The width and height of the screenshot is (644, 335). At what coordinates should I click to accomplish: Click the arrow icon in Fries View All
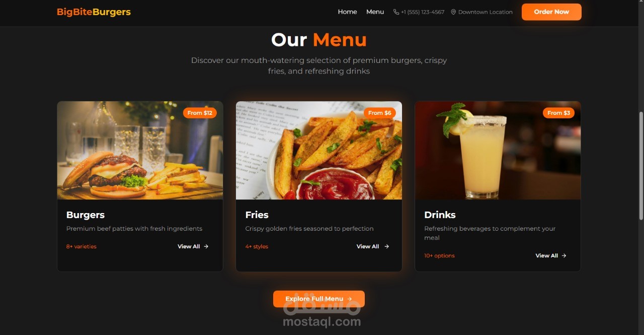coord(387,246)
